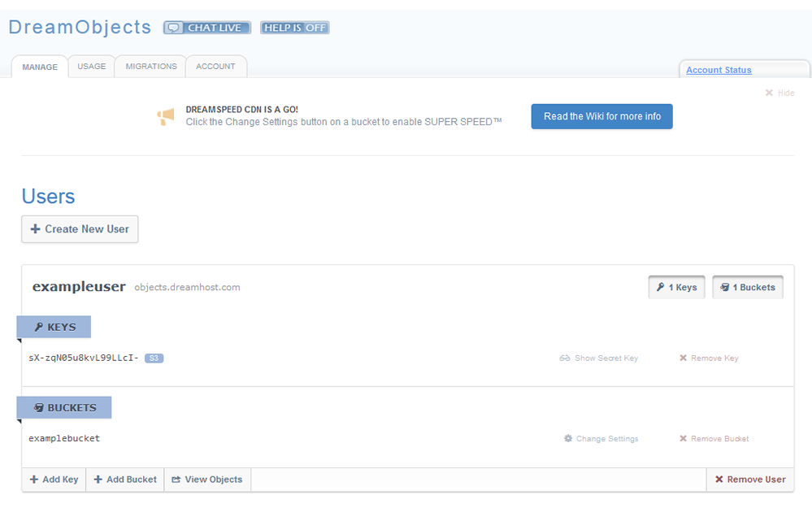Click the Remove Key X icon
Image resolution: width=812 pixels, height=508 pixels.
pyautogui.click(x=684, y=358)
